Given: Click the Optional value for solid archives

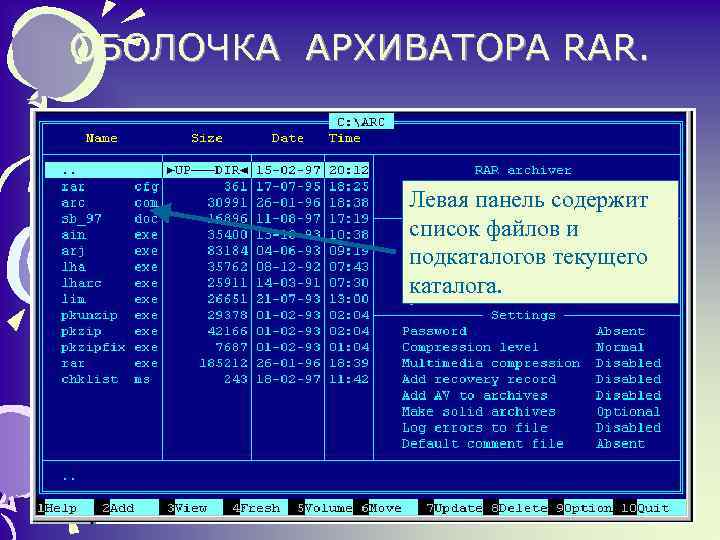Looking at the screenshot, I should coord(628,411).
